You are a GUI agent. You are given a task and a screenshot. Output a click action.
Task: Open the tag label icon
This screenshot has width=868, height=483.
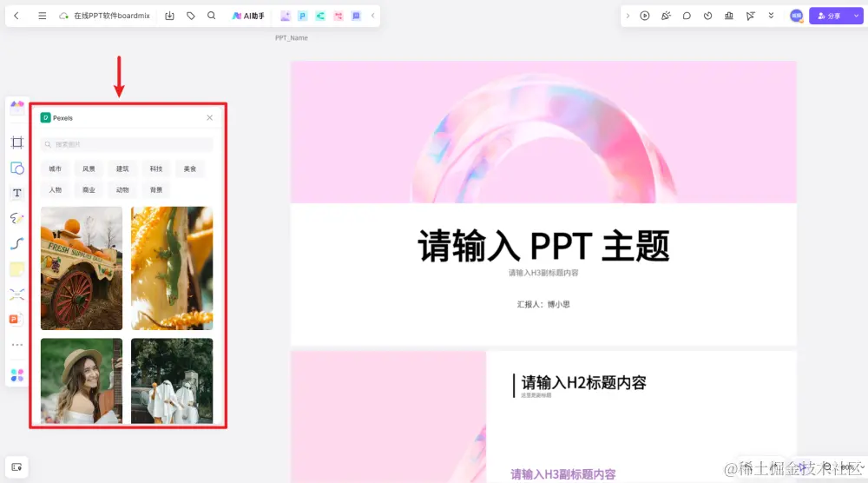click(x=190, y=16)
